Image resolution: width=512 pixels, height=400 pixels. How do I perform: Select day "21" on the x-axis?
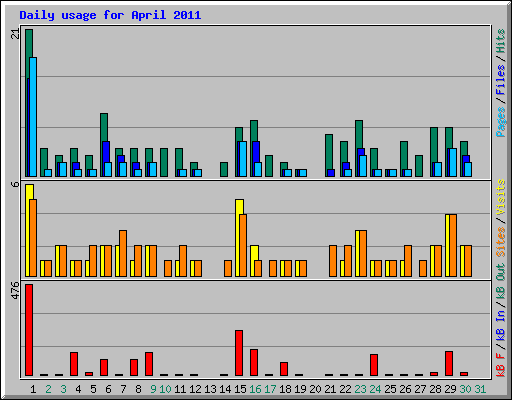[330, 389]
